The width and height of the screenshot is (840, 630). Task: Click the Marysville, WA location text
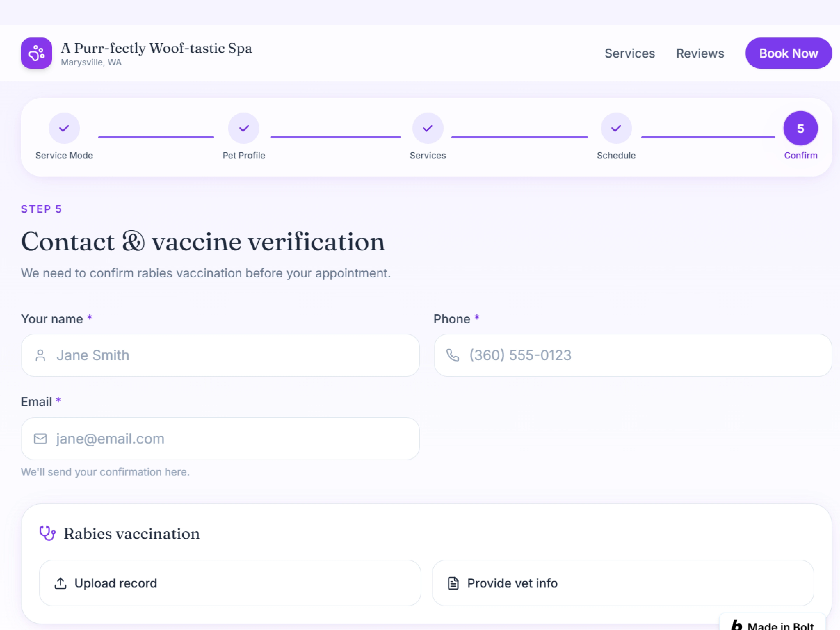coord(91,62)
